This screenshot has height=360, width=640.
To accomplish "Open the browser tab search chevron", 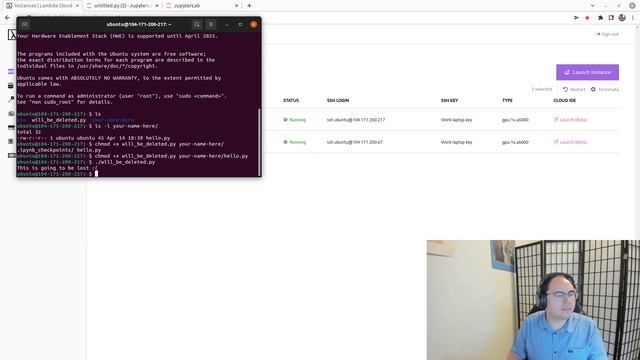I will click(x=593, y=6).
